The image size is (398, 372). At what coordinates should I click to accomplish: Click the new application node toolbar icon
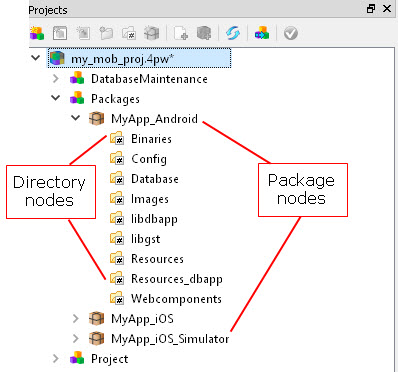click(x=60, y=33)
